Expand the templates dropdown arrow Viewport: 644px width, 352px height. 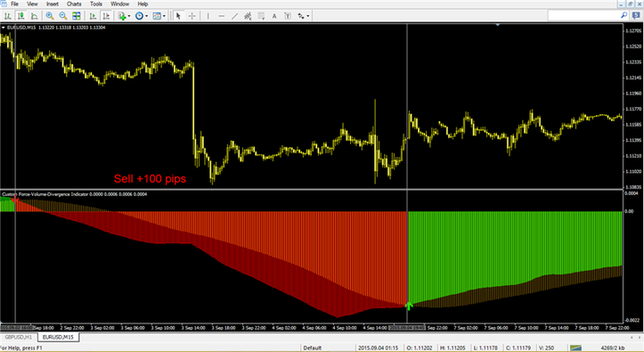click(x=164, y=16)
